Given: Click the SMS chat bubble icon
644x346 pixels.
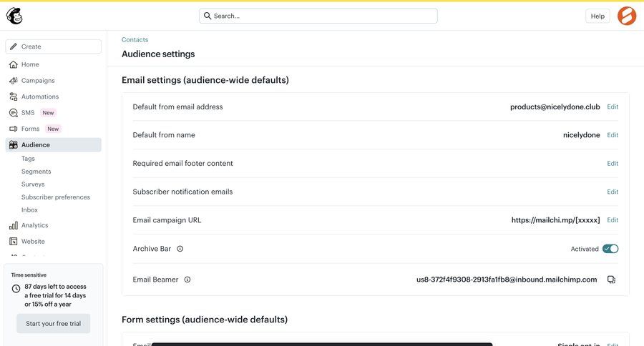Looking at the screenshot, I should [14, 112].
